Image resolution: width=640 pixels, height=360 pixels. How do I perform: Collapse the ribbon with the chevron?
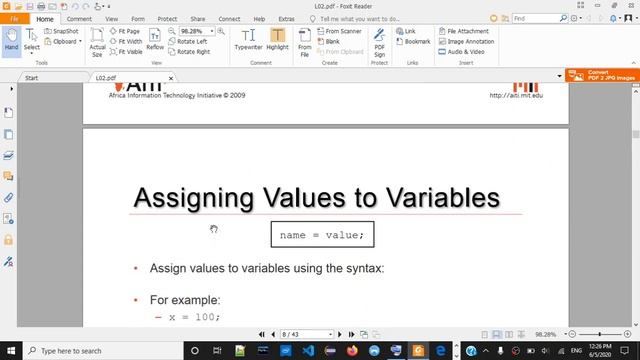633,63
